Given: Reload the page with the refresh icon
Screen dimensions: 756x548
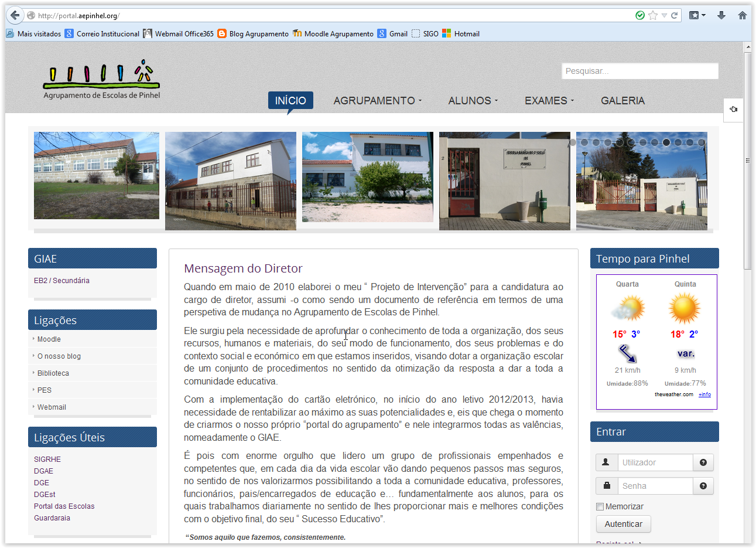Looking at the screenshot, I should click(675, 15).
